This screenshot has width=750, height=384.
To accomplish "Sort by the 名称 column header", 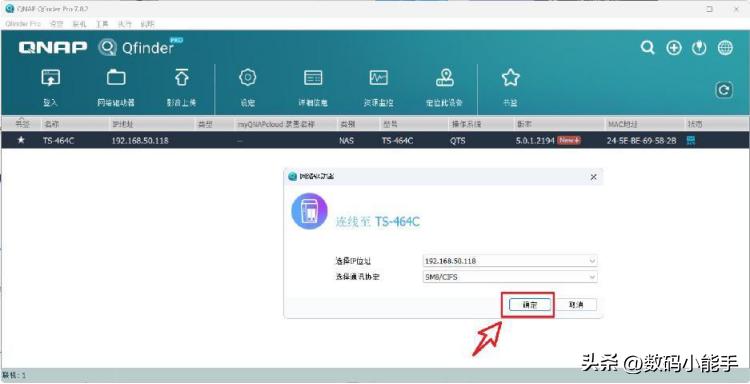I will pyautogui.click(x=51, y=124).
